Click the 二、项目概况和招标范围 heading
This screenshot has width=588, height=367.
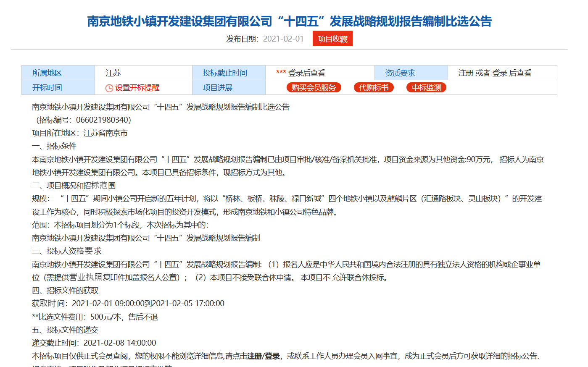click(x=74, y=186)
